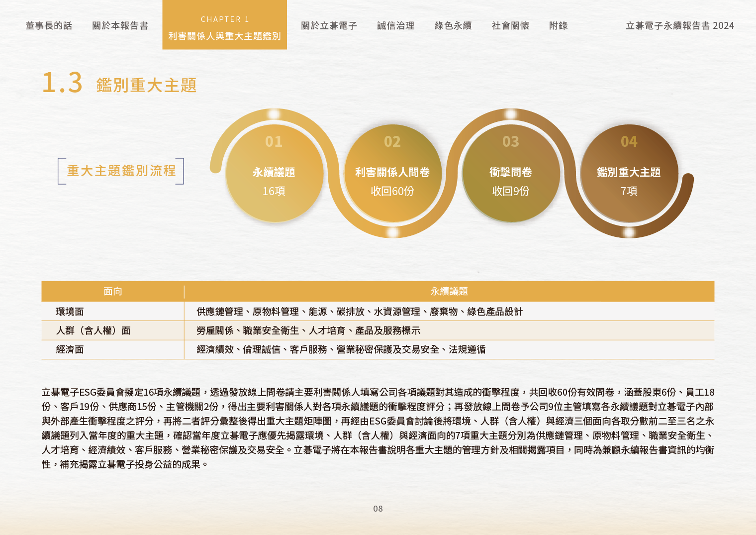Click the page number 08
The height and width of the screenshot is (535, 756).
(x=378, y=509)
